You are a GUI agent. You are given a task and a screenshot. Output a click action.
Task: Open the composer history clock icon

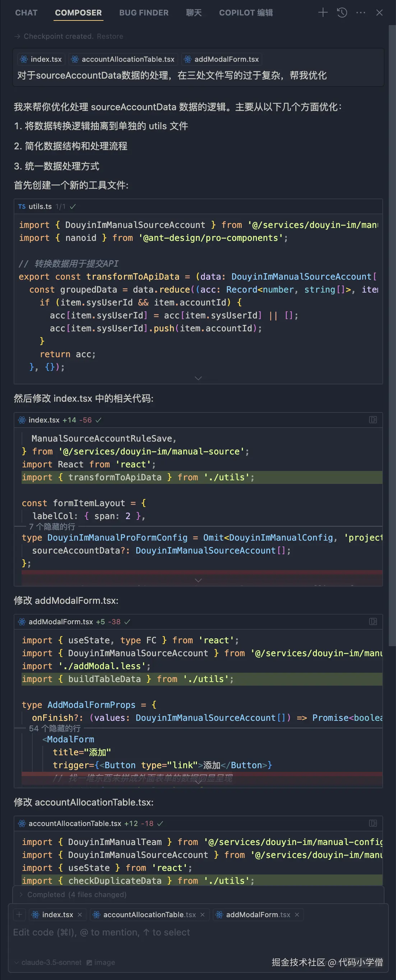click(x=342, y=13)
